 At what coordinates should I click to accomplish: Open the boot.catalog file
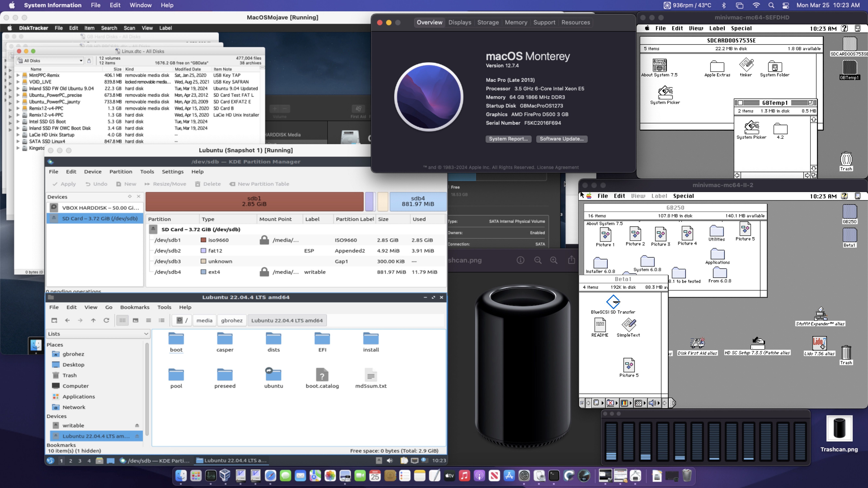tap(322, 378)
